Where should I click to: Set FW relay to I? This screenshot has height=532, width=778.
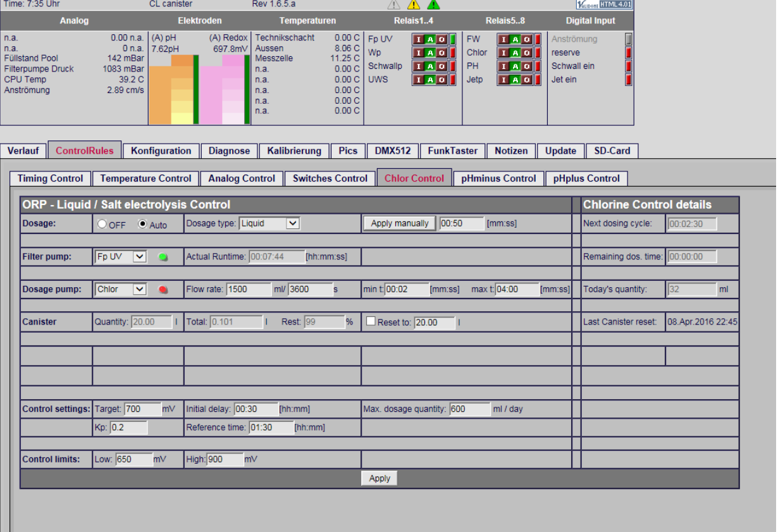point(503,39)
